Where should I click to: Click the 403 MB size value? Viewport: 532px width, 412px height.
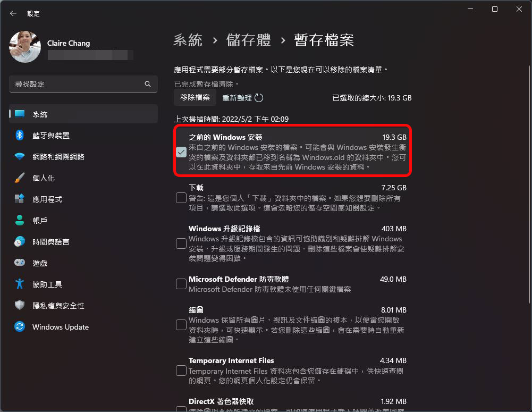coord(394,229)
